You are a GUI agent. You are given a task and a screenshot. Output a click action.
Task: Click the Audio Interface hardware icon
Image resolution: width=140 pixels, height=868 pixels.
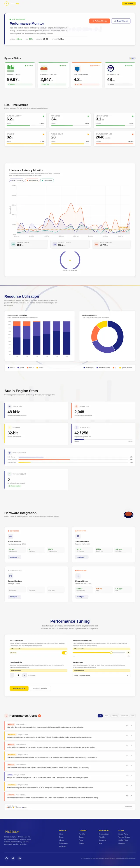point(78,536)
